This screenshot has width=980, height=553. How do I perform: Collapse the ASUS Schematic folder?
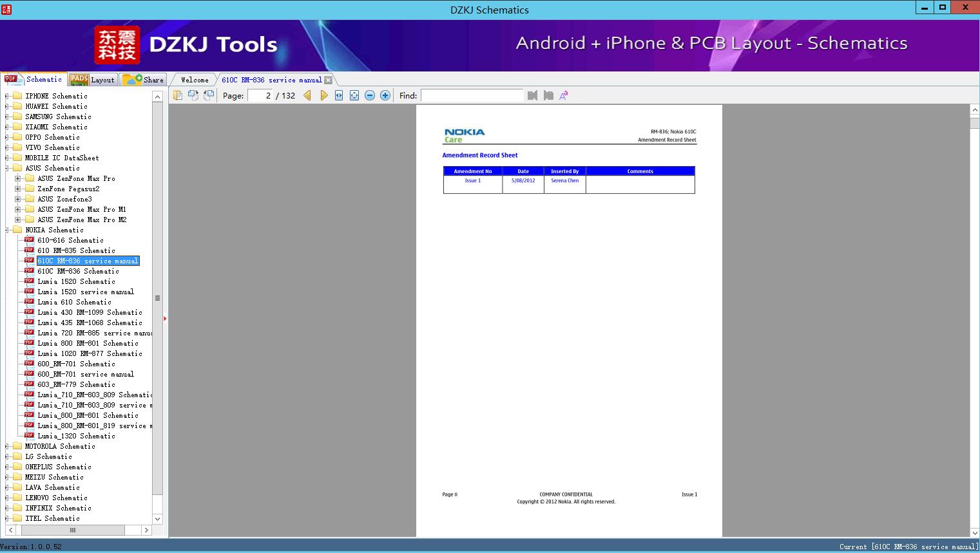pyautogui.click(x=7, y=168)
